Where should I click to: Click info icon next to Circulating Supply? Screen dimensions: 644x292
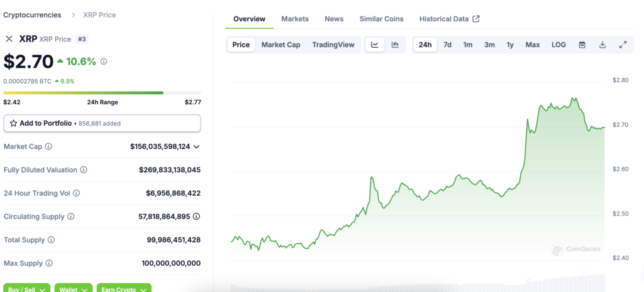[70, 217]
